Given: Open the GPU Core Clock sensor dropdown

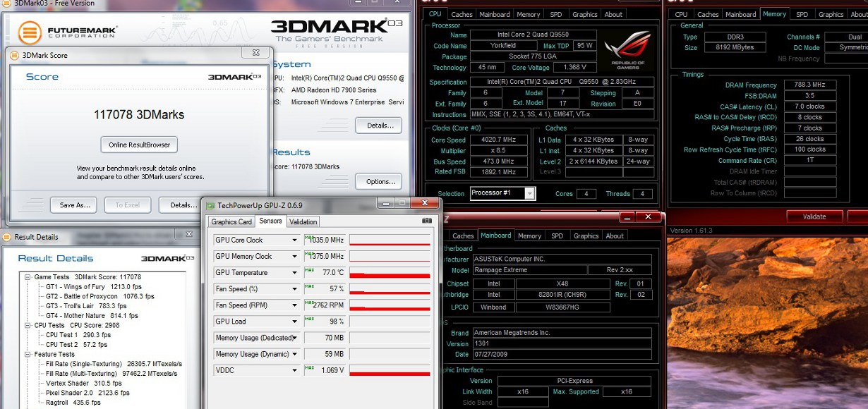Looking at the screenshot, I should (x=294, y=240).
